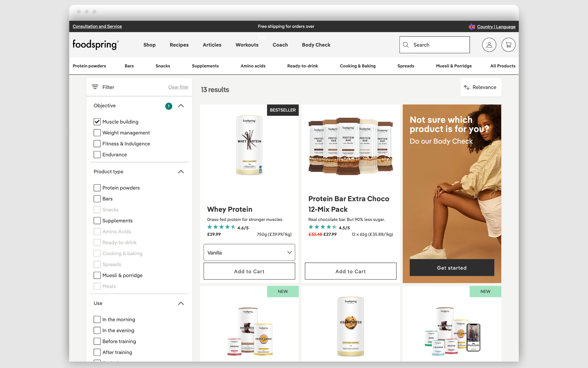Click the Protein Bar product thumbnail

click(x=351, y=147)
